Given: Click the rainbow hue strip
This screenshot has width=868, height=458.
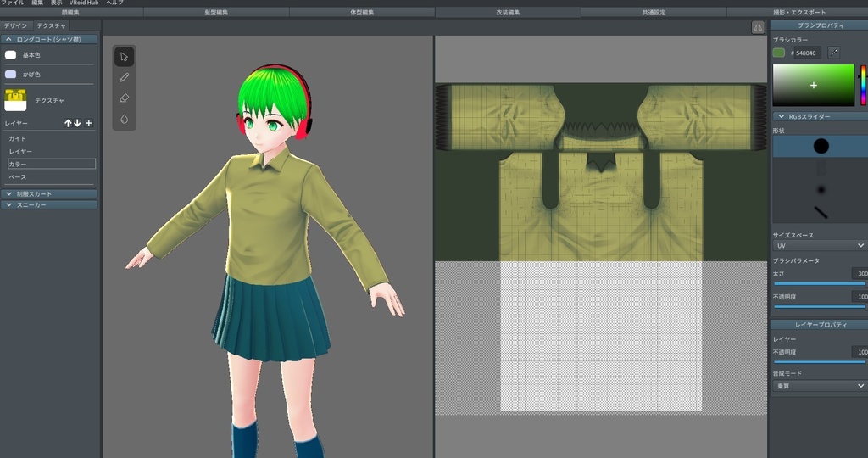Looking at the screenshot, I should (x=863, y=85).
